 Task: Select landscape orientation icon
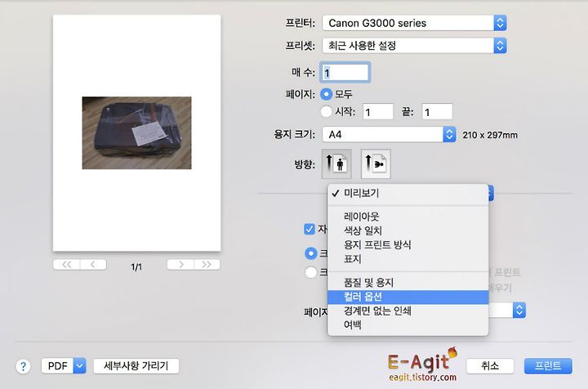coord(376,164)
